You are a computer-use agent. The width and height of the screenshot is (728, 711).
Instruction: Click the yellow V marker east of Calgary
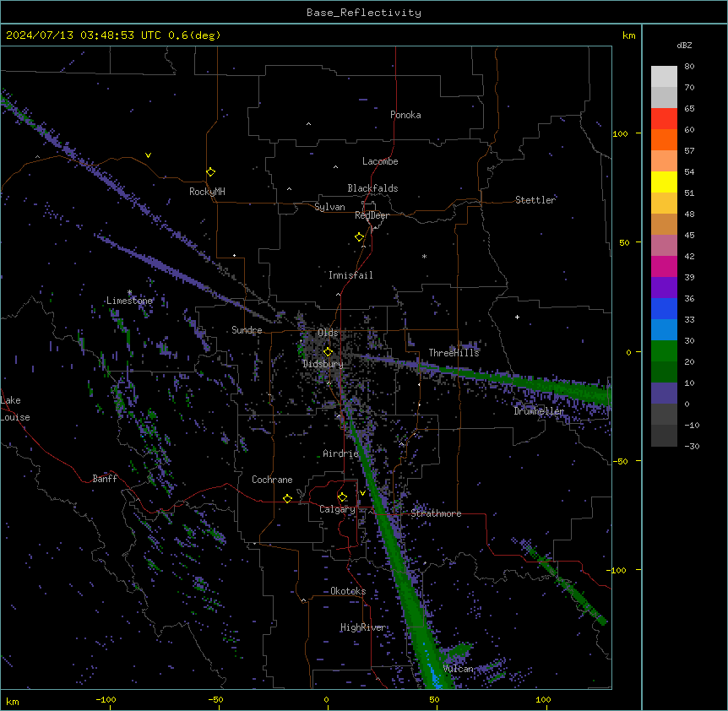click(362, 493)
